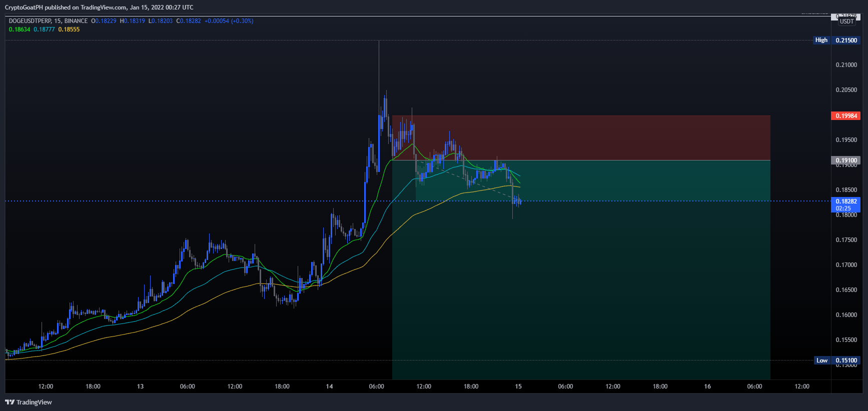Select the low value L0.18203
The height and width of the screenshot is (411, 868).
point(161,21)
